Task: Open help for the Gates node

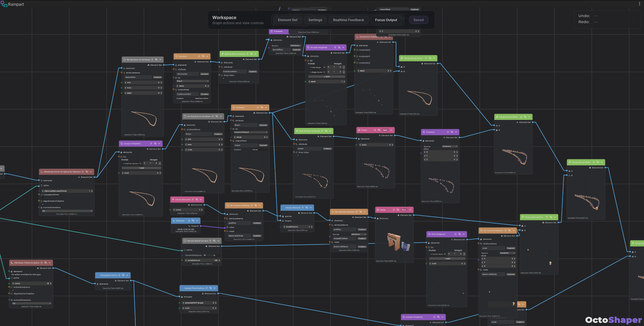Action: pos(393,209)
